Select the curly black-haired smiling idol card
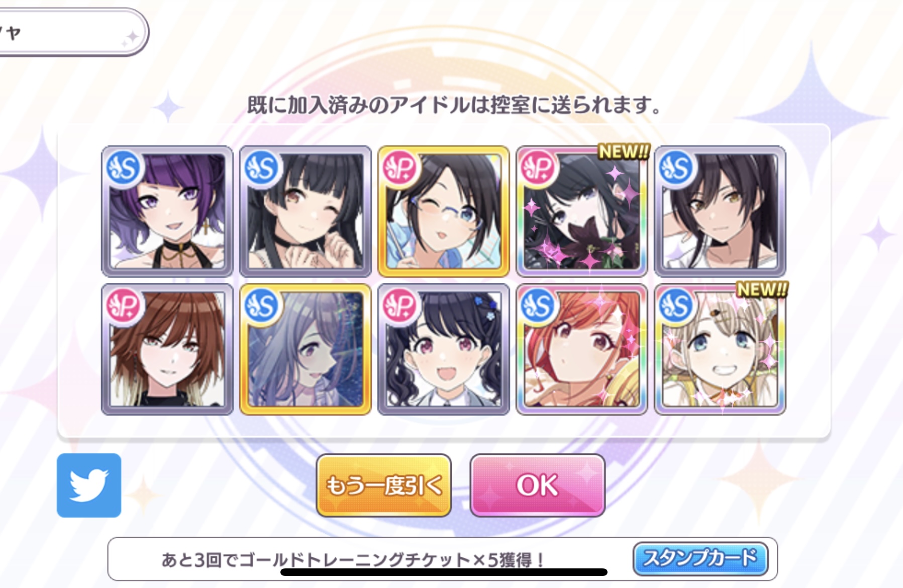This screenshot has width=903, height=588. [444, 350]
